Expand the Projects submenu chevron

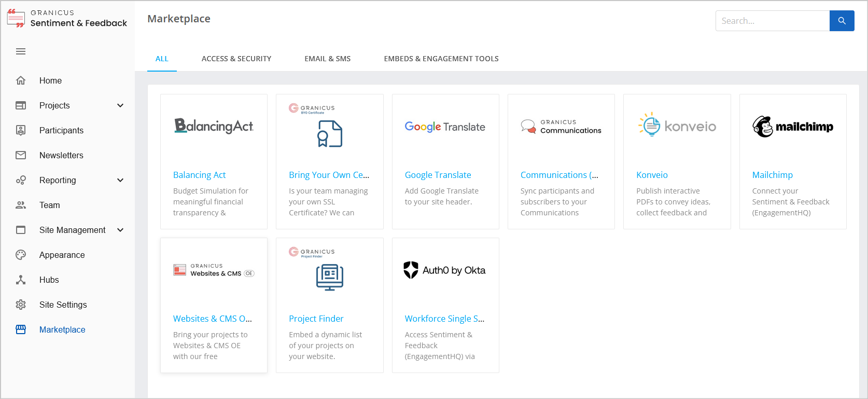point(120,105)
